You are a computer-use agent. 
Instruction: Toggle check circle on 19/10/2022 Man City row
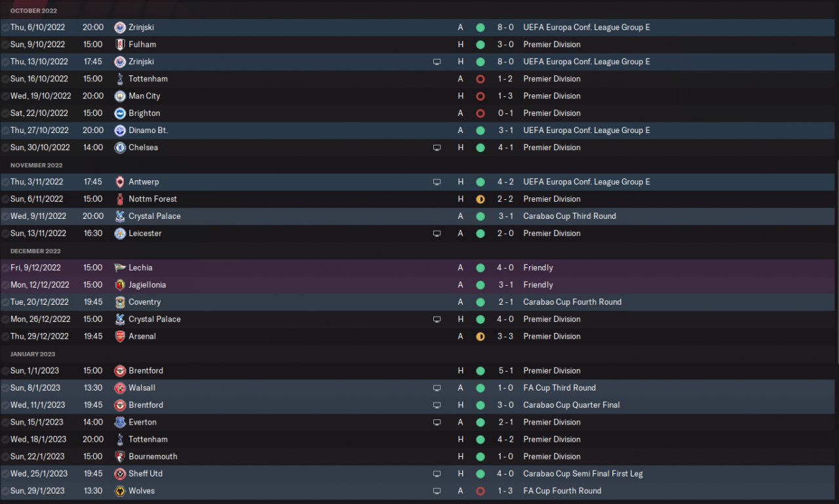[5, 96]
